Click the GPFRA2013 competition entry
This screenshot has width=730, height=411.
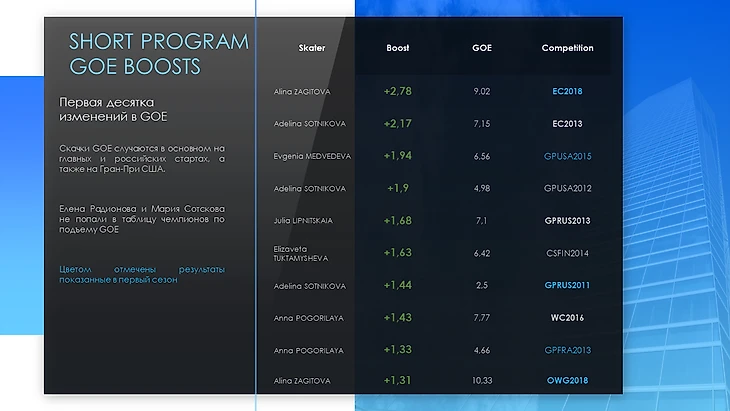point(567,350)
